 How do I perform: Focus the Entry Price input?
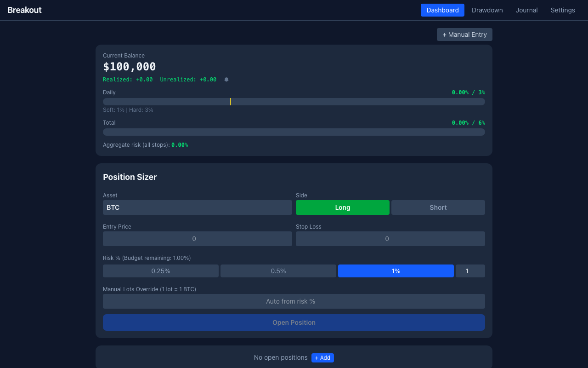pyautogui.click(x=198, y=239)
